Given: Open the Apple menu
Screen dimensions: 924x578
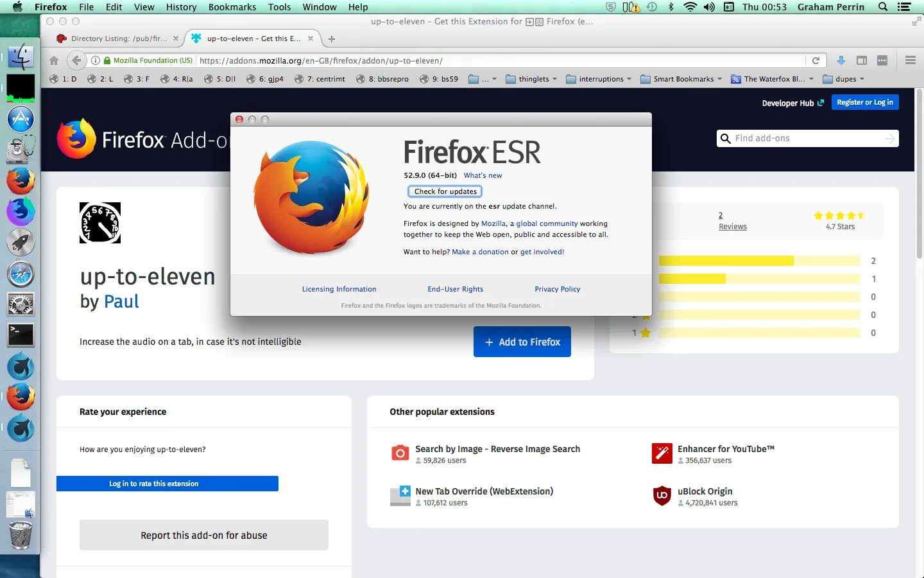Looking at the screenshot, I should [x=17, y=7].
